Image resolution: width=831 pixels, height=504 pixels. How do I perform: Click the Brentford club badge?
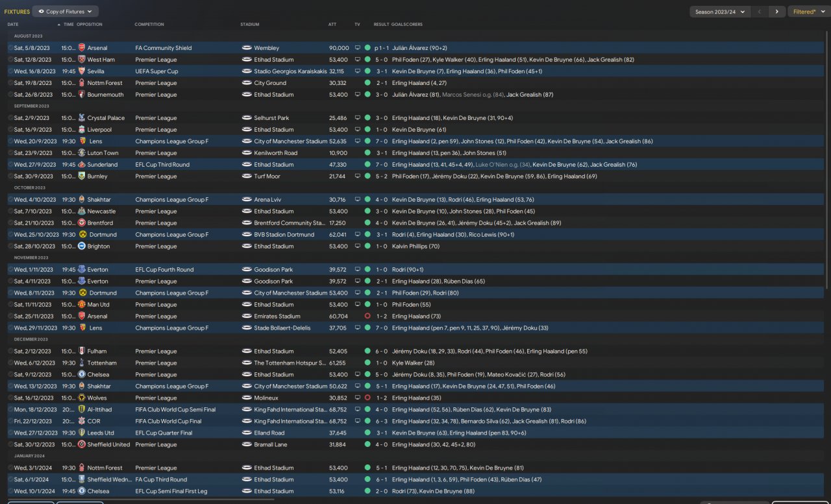coord(81,223)
